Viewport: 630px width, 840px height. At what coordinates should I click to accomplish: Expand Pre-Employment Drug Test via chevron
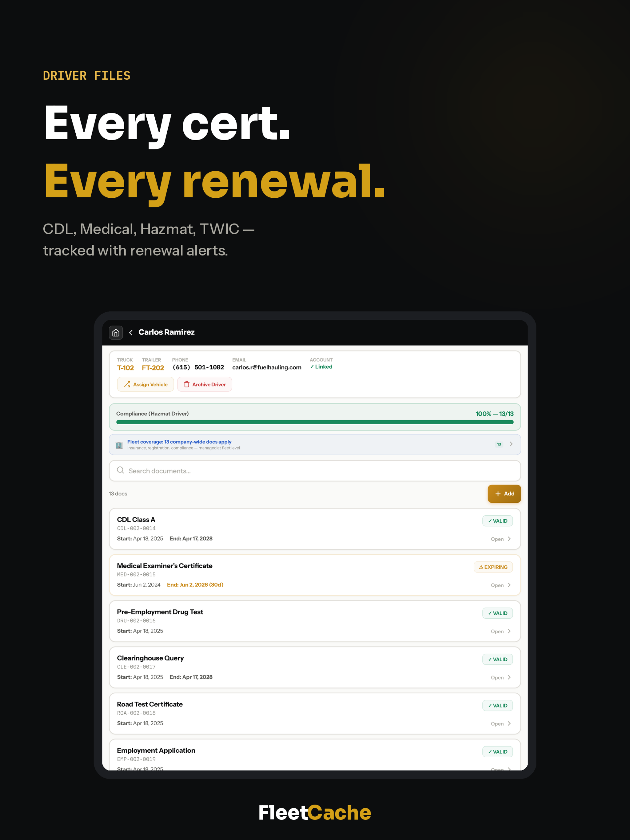[x=509, y=632]
